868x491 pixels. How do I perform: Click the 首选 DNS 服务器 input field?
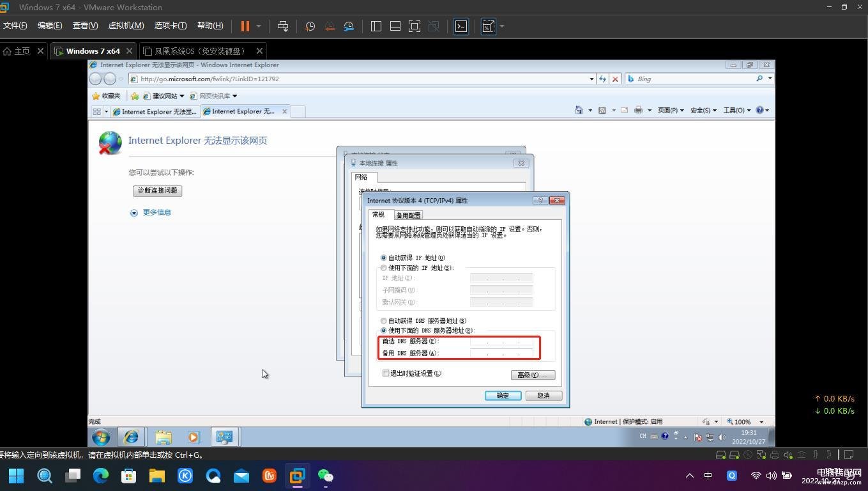501,341
